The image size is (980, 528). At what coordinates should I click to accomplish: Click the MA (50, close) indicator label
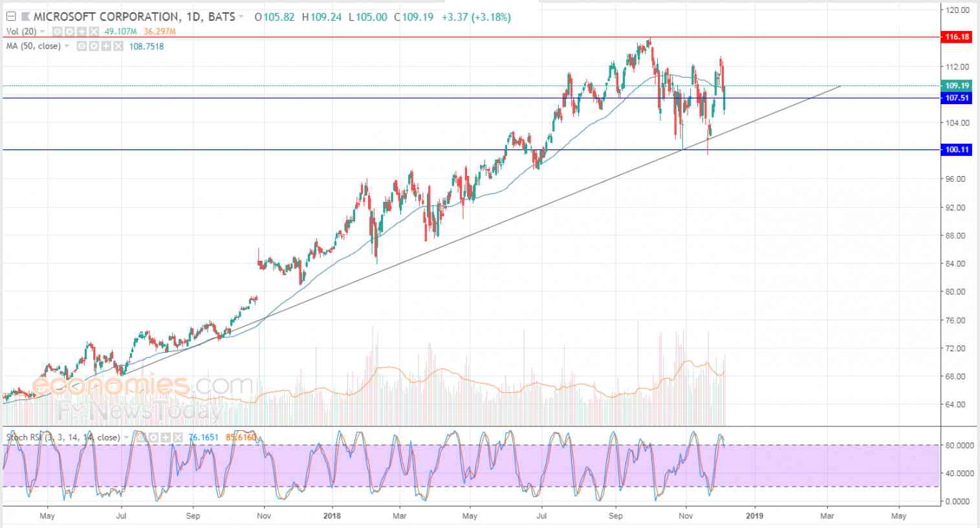tap(34, 47)
